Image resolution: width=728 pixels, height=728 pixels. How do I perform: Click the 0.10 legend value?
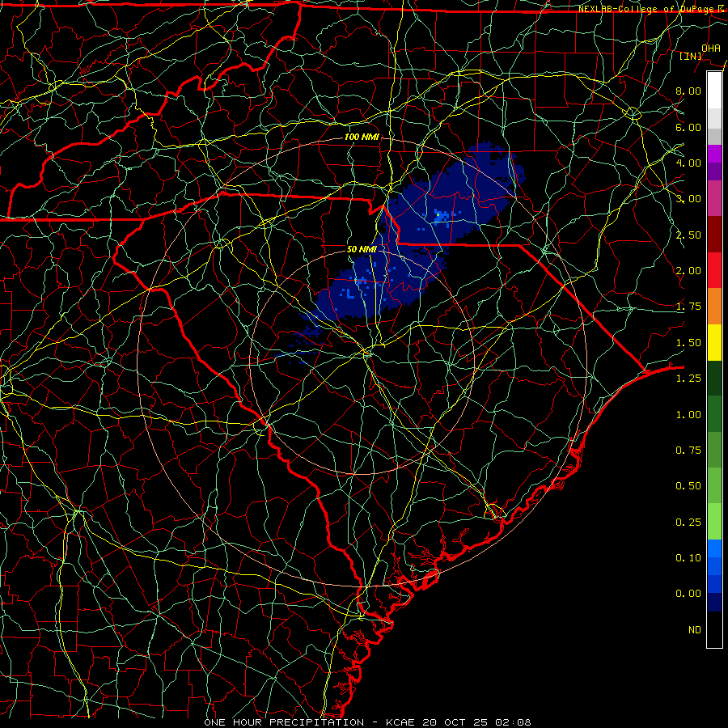688,558
